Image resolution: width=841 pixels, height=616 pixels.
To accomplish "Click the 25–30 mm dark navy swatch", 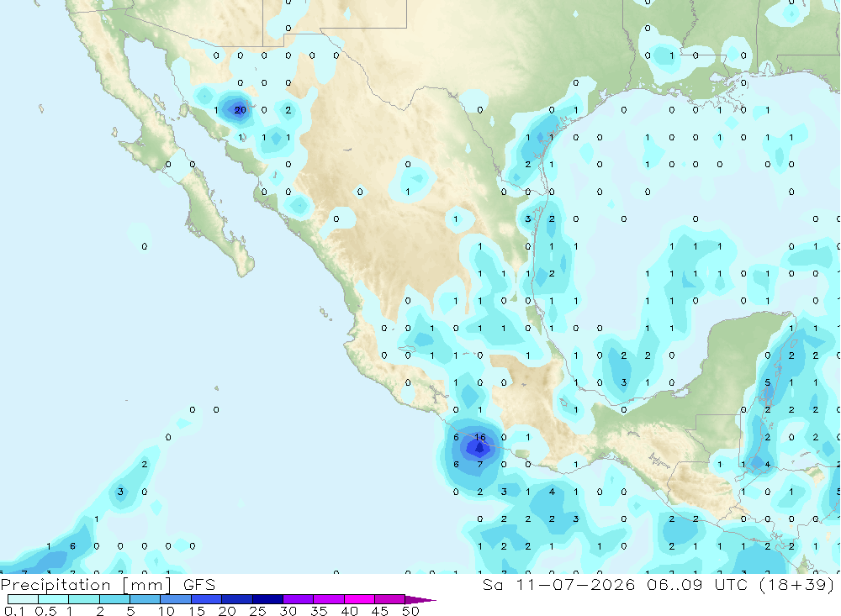I will click(267, 599).
